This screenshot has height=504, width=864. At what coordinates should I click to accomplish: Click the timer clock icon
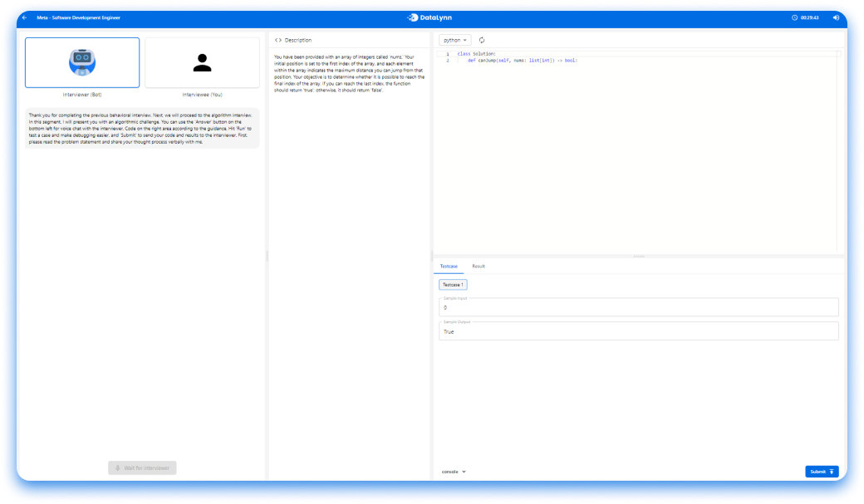pos(794,17)
